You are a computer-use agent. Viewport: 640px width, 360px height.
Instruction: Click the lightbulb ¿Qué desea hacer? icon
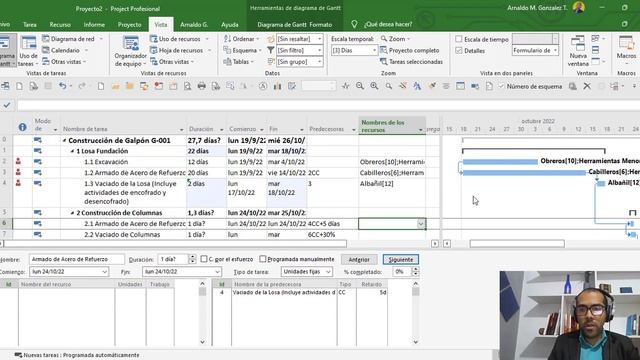point(354,24)
